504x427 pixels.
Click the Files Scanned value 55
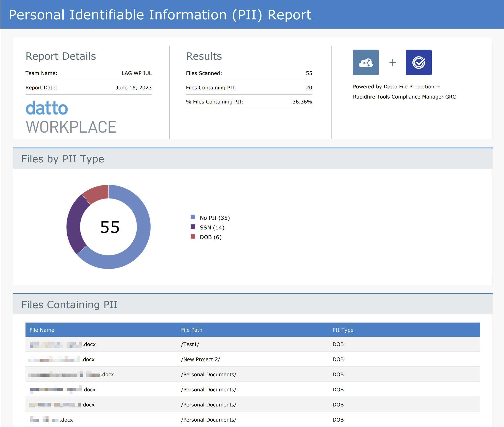coord(309,73)
